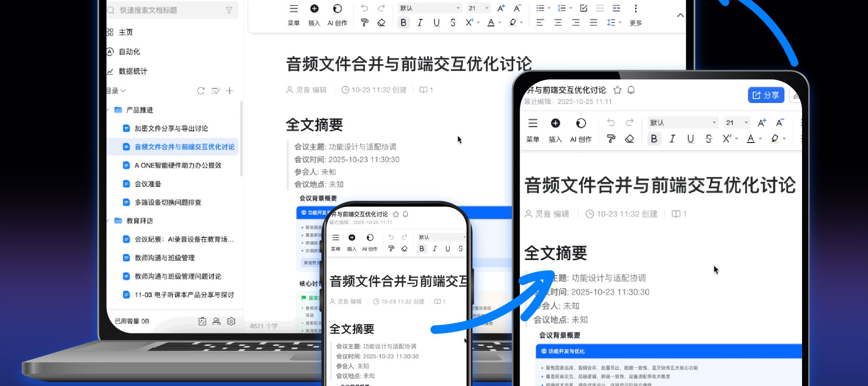
Task: Open the 默认 font dropdown on the tablet
Action: 682,123
